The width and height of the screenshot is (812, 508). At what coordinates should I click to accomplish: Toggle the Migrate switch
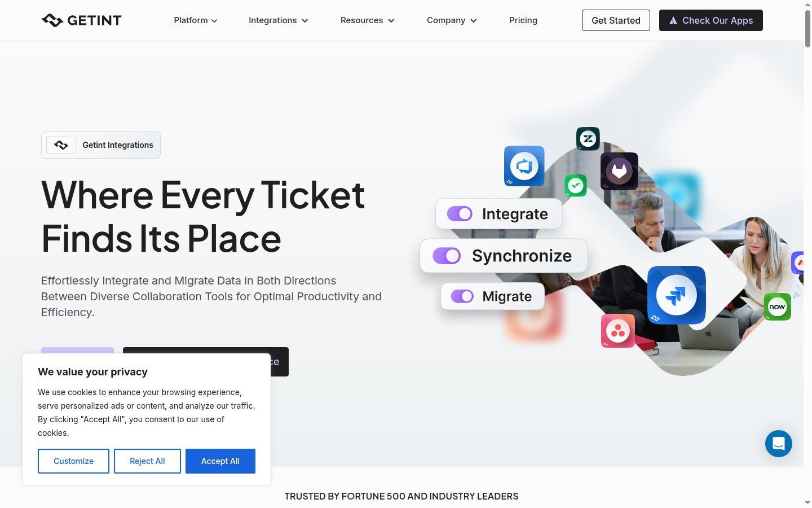(462, 296)
